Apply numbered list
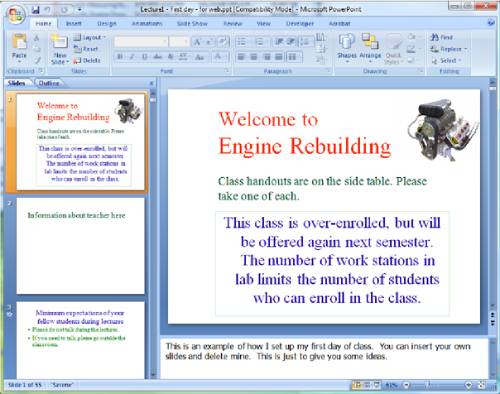 click(259, 42)
